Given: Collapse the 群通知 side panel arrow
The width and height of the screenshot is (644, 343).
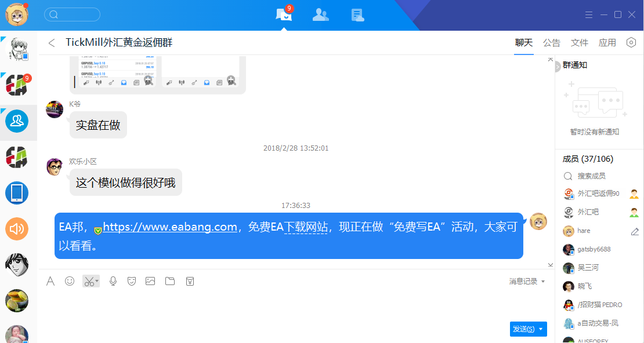Looking at the screenshot, I should click(558, 67).
